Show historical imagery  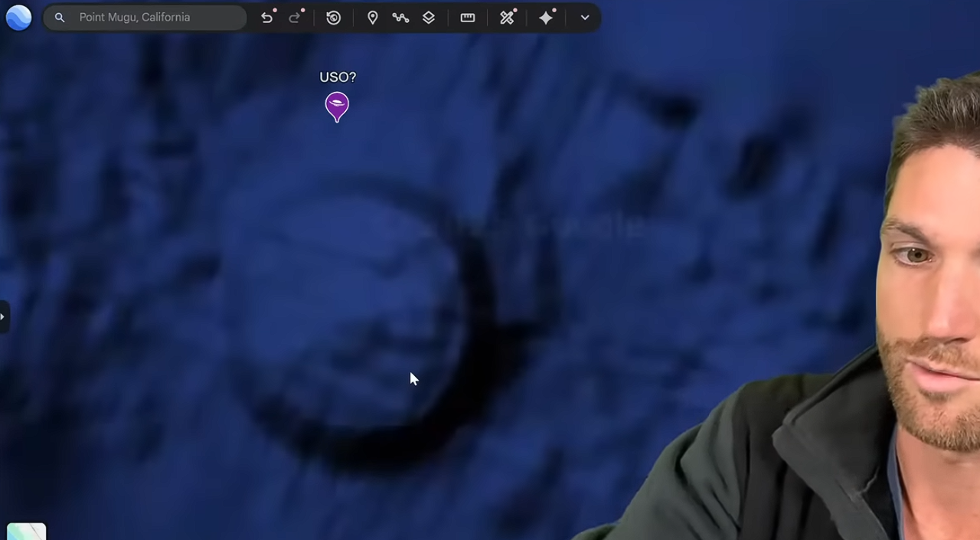pos(333,18)
